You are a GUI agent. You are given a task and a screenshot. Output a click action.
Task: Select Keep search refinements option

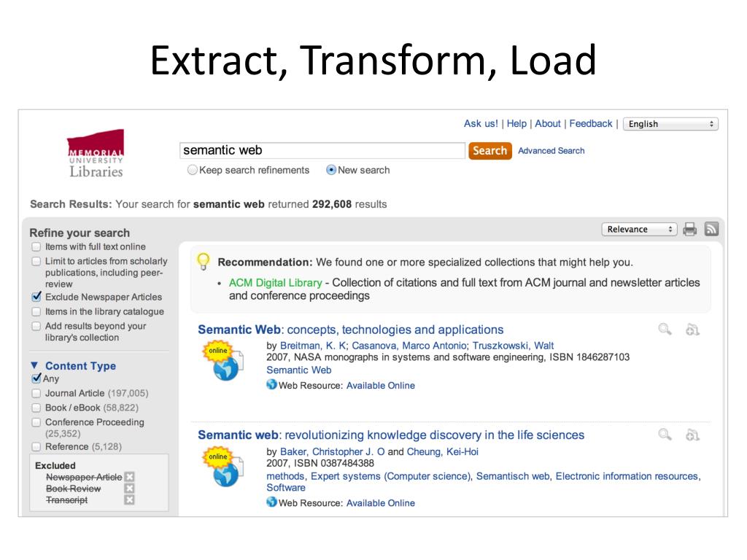192,170
